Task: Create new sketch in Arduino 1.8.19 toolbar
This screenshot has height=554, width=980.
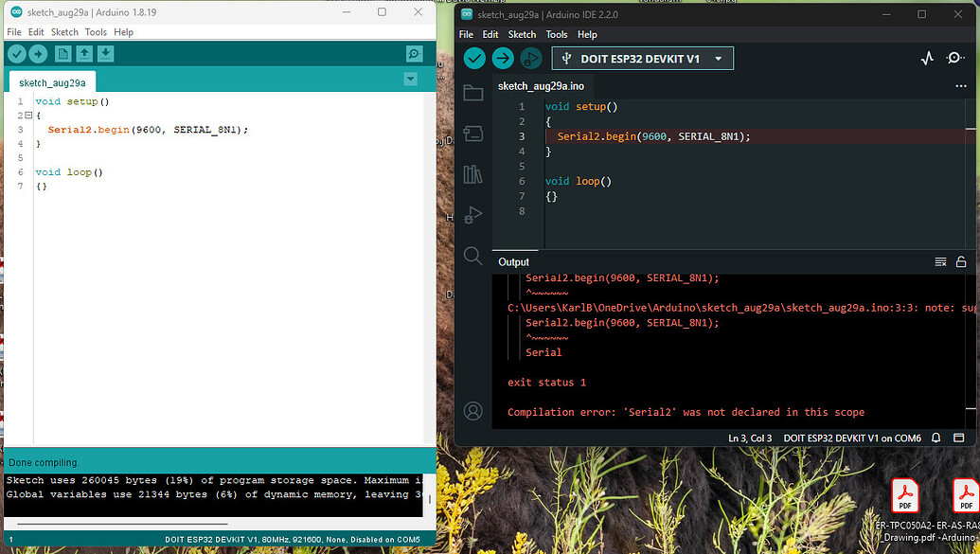Action: (x=63, y=54)
